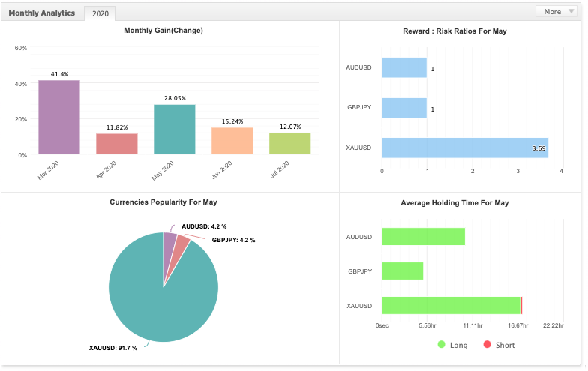Click the Reward : Risk Ratios For May title
This screenshot has width=588, height=371.
click(454, 31)
